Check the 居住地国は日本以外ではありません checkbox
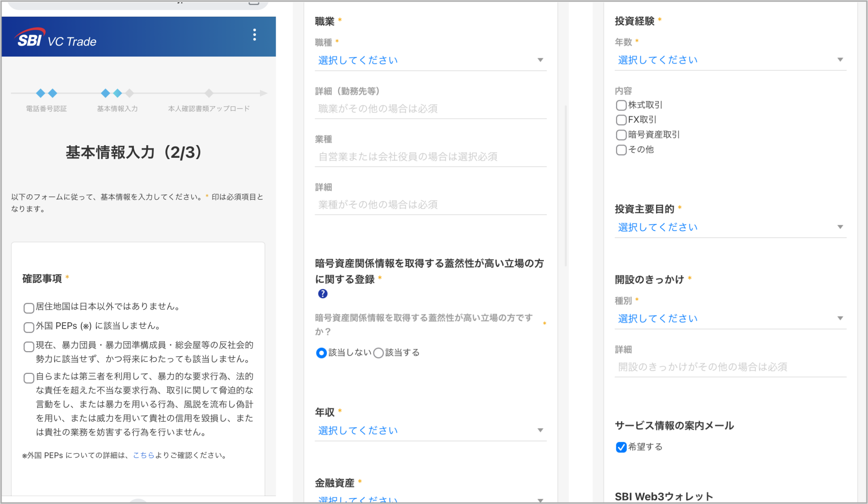The width and height of the screenshot is (868, 504). [28, 308]
